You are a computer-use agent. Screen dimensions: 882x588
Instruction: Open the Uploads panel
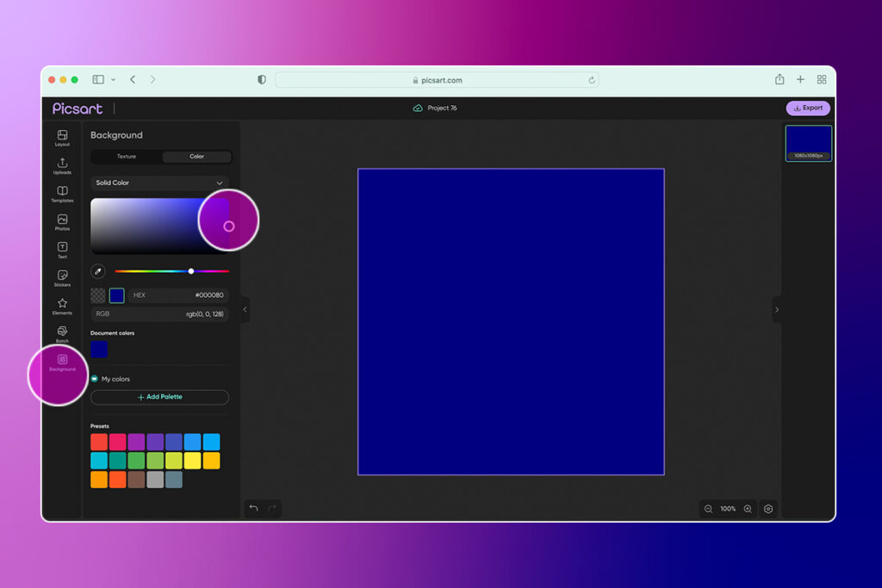pos(62,165)
